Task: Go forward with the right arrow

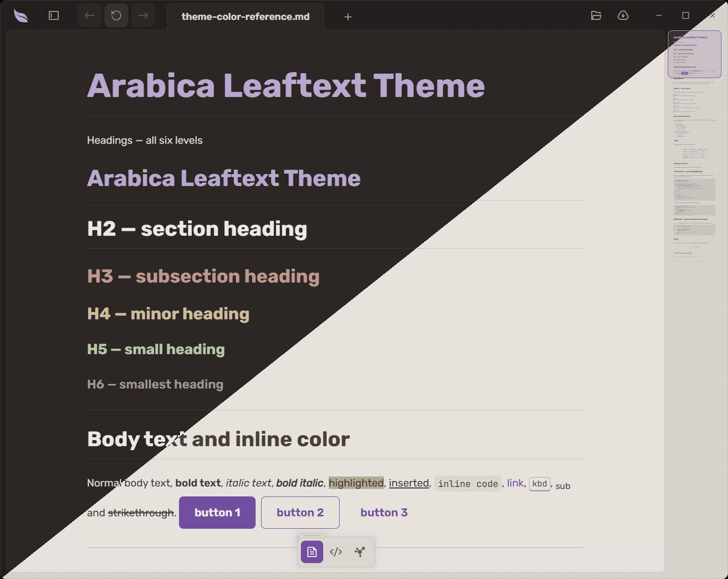Action: click(143, 15)
